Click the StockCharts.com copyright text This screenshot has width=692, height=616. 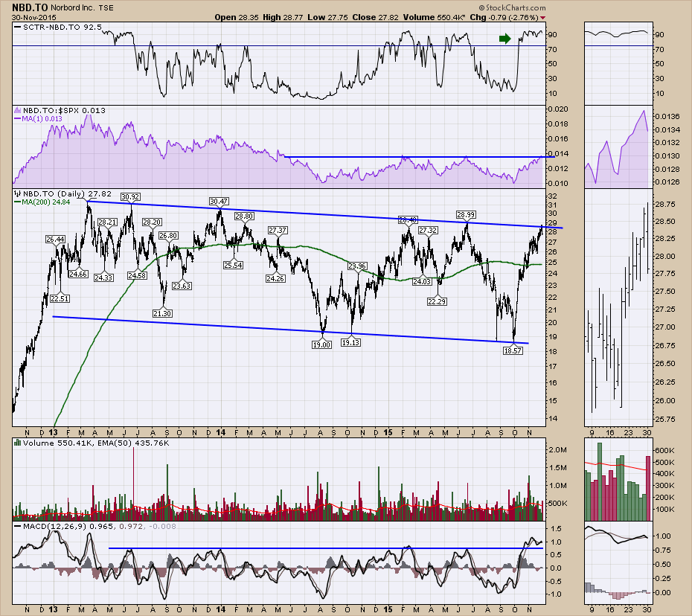click(x=513, y=7)
